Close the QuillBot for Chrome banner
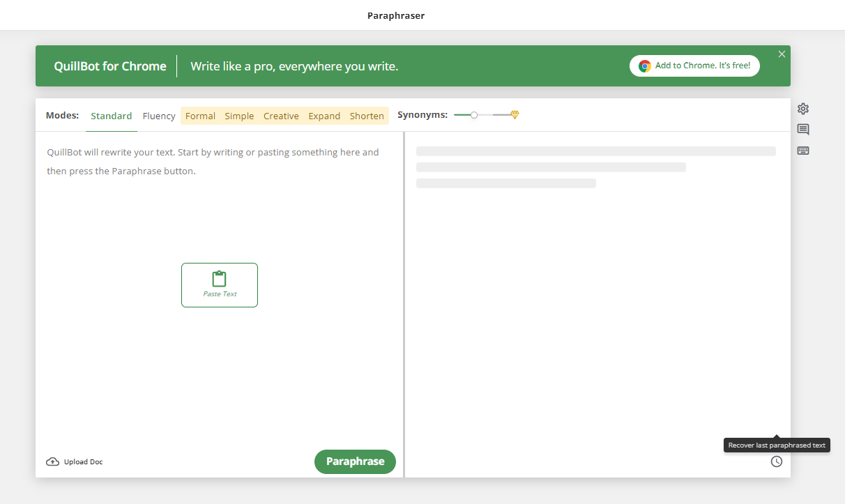Image resolution: width=845 pixels, height=504 pixels. (782, 54)
